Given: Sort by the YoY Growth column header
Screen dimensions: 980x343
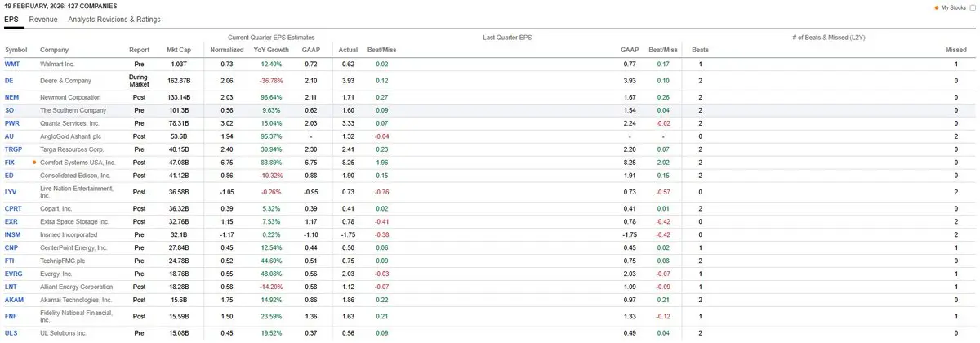Looking at the screenshot, I should (x=271, y=50).
